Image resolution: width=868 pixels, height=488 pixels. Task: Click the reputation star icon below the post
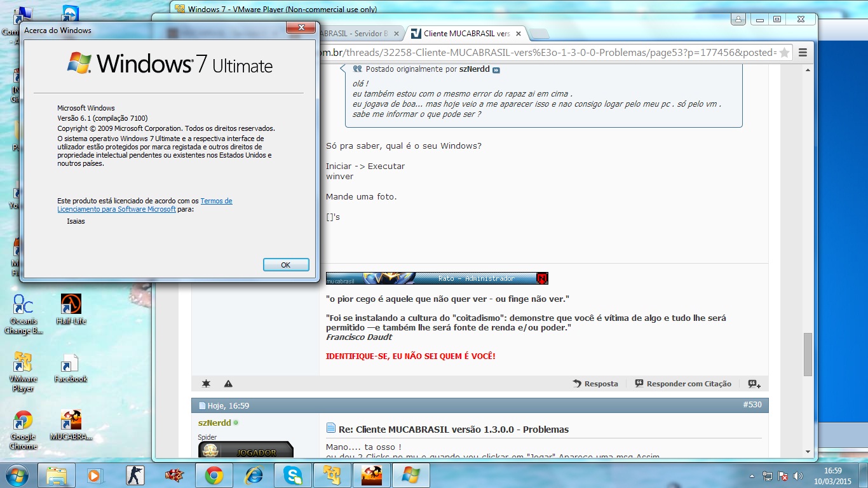(206, 384)
